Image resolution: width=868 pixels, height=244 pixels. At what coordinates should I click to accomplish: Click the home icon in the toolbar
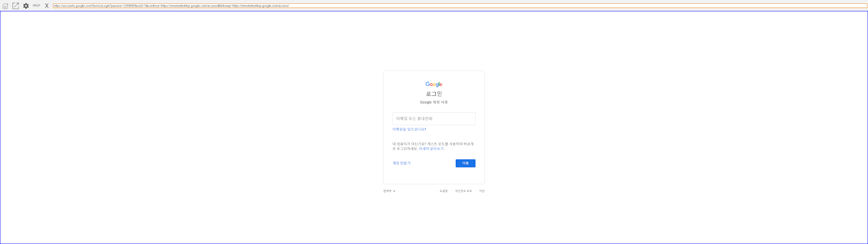click(5, 6)
